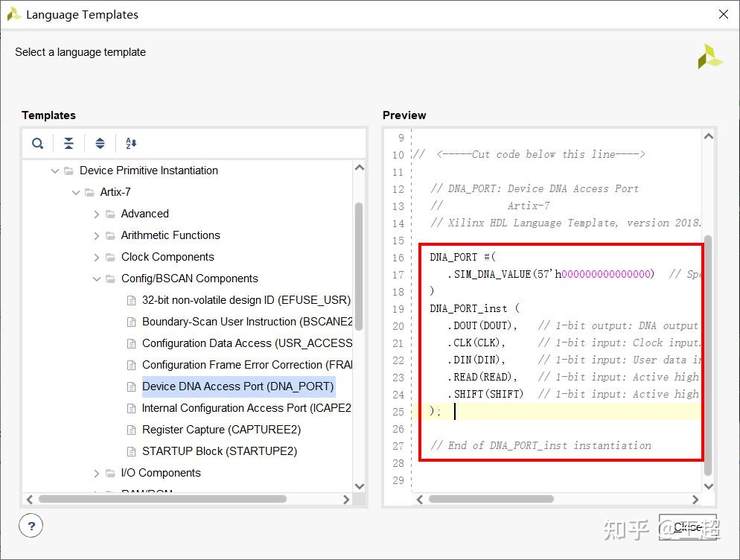The width and height of the screenshot is (740, 560).
Task: Click the 'Cut code below this line' comment
Action: [529, 154]
